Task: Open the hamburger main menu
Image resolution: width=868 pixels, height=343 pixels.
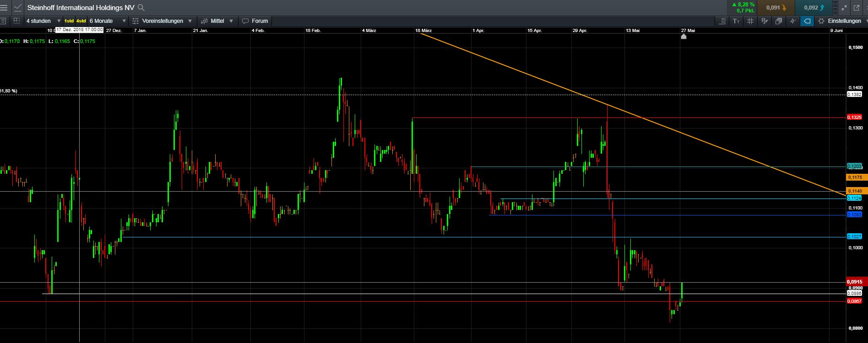Action: coord(4,7)
